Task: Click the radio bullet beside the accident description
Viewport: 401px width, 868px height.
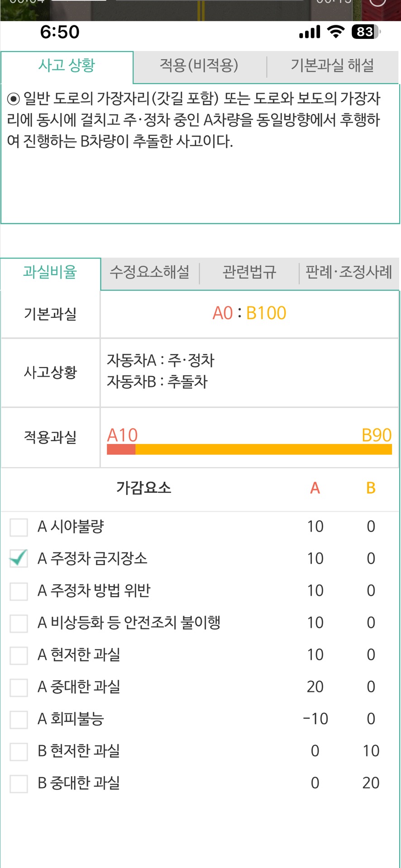Action: click(14, 99)
